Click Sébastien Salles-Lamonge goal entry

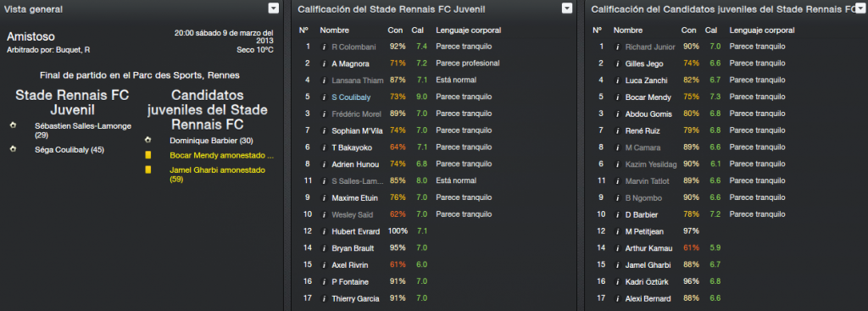click(82, 130)
